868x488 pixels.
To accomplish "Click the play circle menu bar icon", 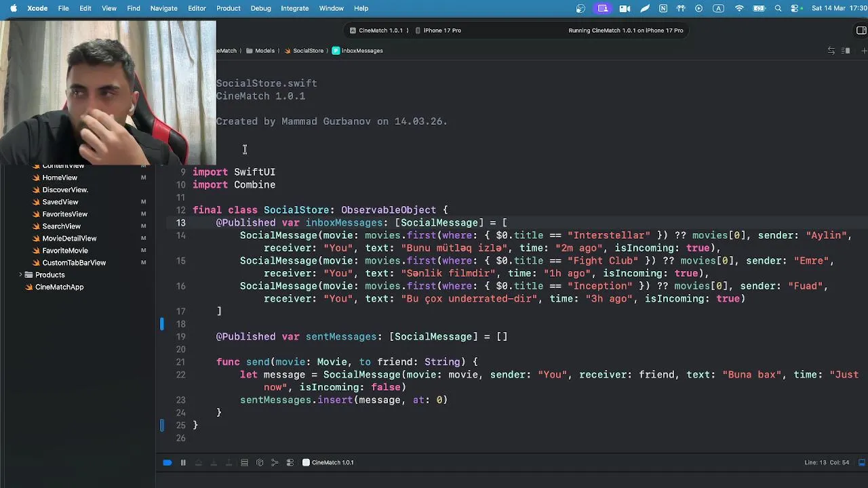I will (x=699, y=8).
